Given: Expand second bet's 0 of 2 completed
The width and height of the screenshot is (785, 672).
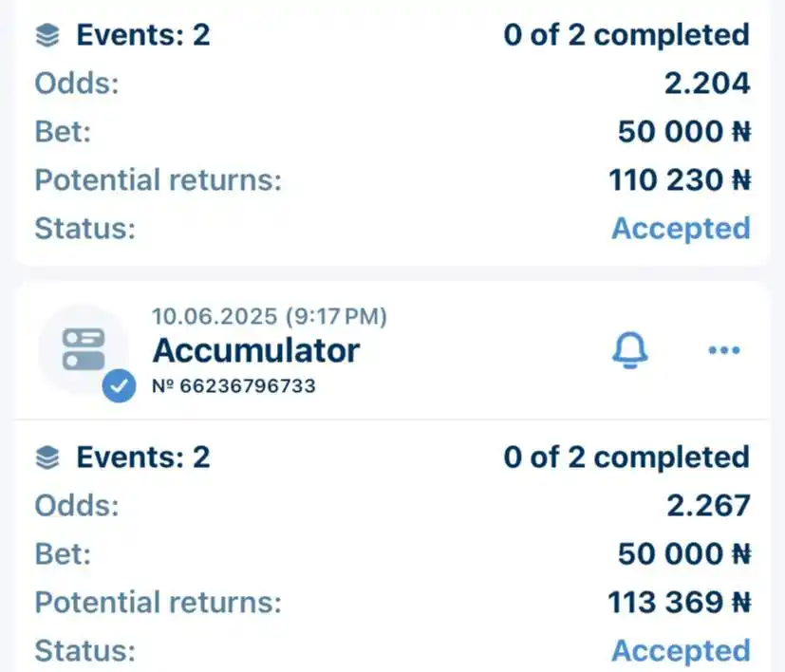Looking at the screenshot, I should [x=626, y=457].
